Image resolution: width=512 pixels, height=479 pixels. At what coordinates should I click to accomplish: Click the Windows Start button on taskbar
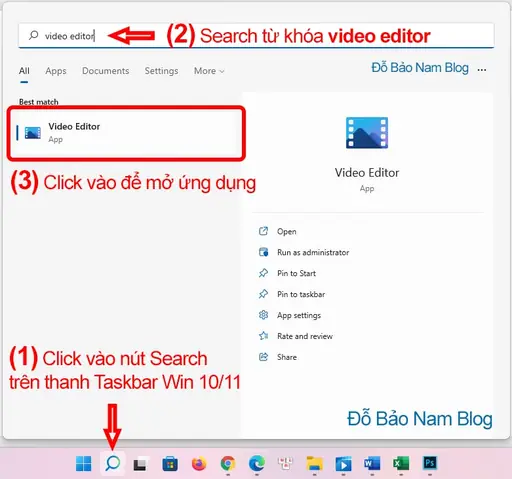pos(83,463)
